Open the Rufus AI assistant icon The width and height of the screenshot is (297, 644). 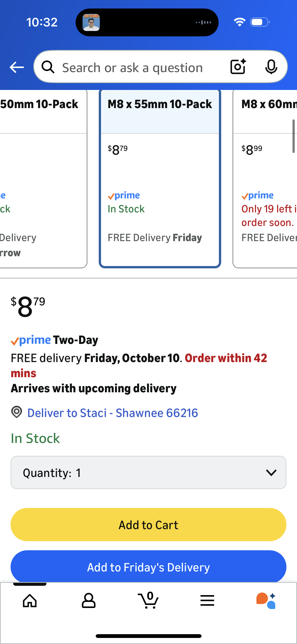266,601
